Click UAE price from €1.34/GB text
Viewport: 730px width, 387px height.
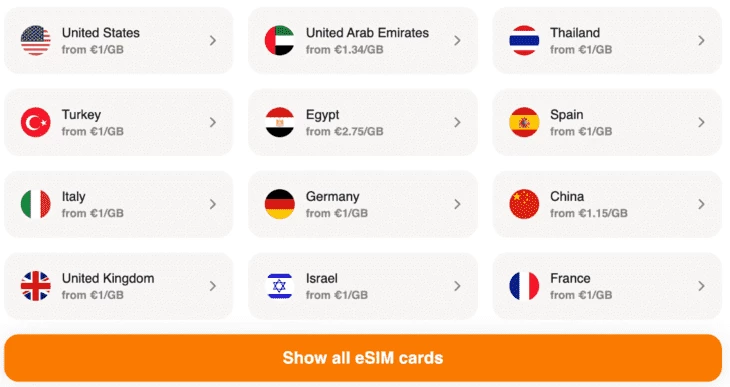[x=345, y=49]
